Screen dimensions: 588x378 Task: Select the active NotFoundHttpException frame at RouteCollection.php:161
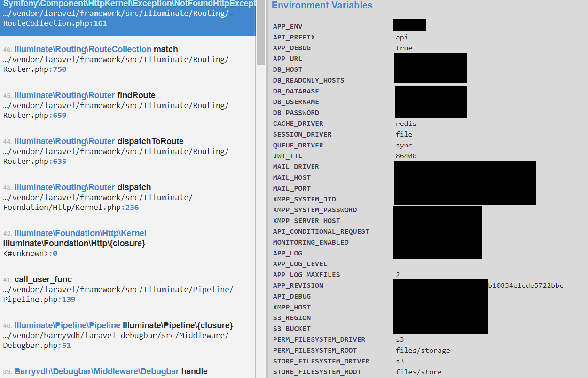pyautogui.click(x=128, y=18)
